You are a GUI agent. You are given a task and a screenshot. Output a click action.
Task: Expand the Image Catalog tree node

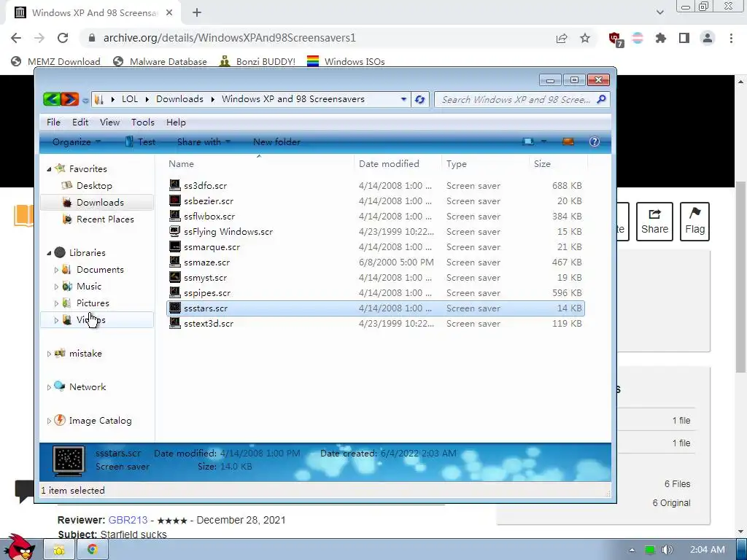(x=49, y=421)
